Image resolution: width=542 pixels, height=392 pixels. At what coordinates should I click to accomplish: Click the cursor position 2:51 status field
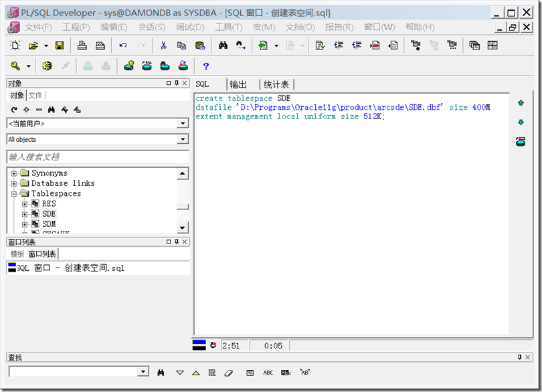click(x=234, y=346)
